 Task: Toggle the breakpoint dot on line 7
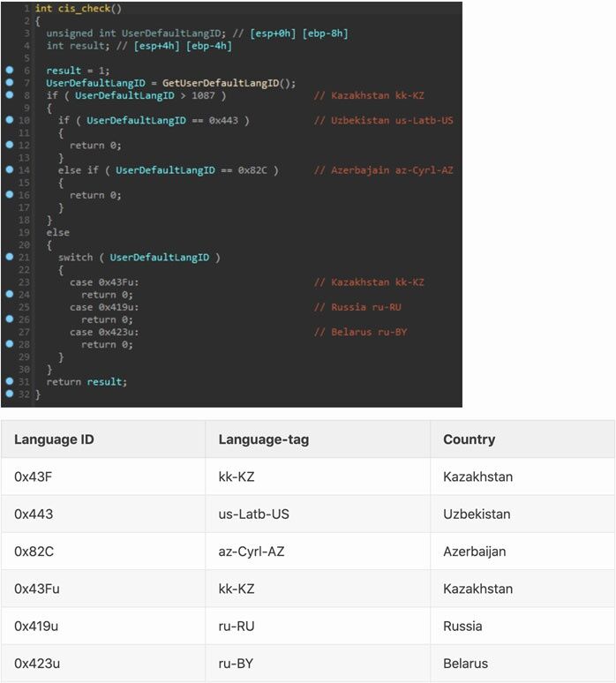[x=10, y=82]
